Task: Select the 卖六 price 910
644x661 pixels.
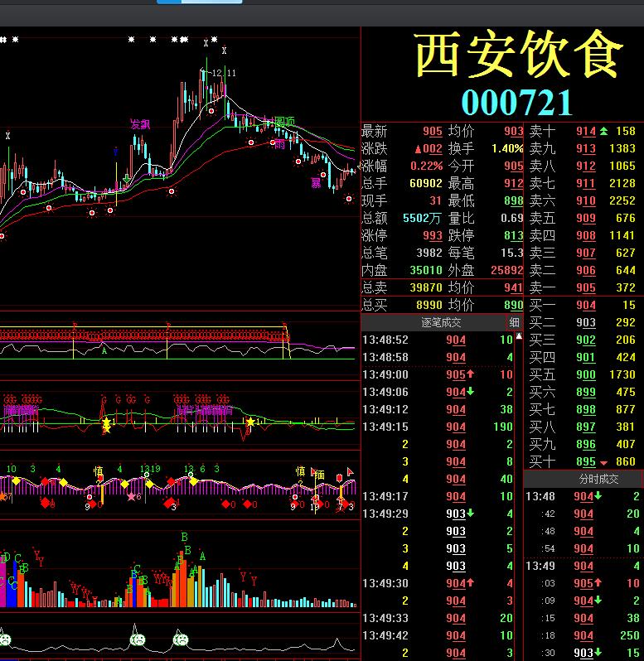Action: coord(586,200)
